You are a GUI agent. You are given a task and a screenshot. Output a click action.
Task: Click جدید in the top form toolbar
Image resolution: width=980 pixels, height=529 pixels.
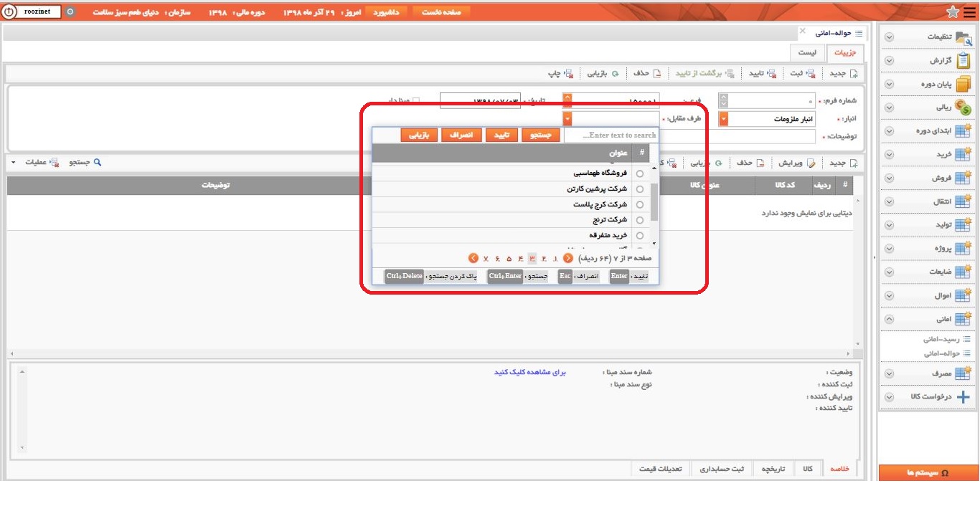pos(843,73)
